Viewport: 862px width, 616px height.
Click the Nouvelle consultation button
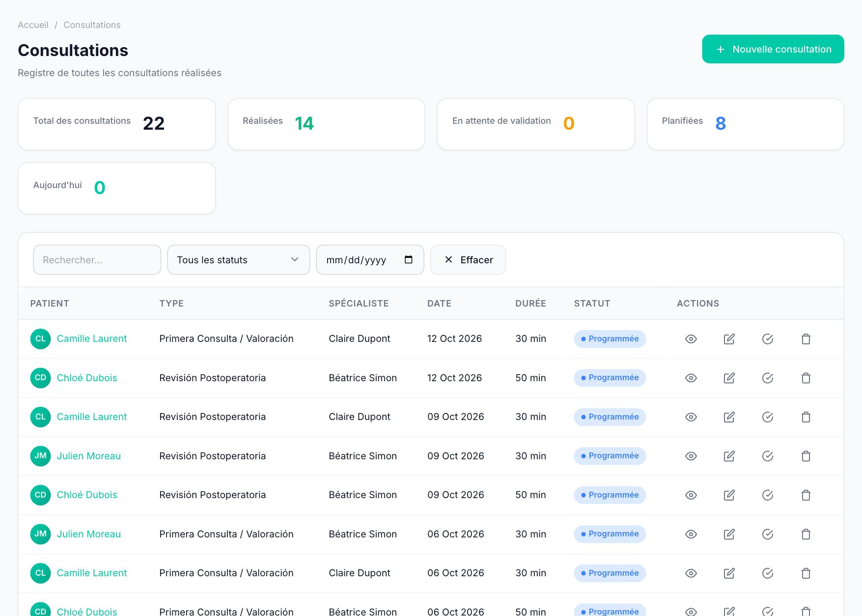[773, 49]
